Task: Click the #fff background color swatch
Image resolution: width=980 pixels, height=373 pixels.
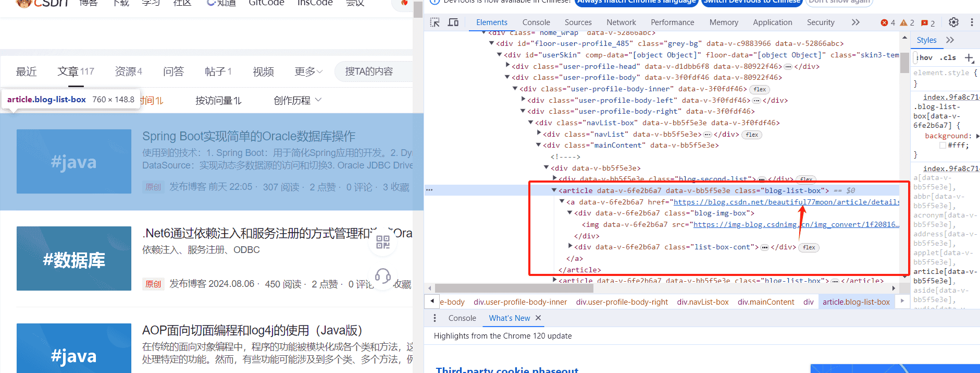Action: point(942,146)
